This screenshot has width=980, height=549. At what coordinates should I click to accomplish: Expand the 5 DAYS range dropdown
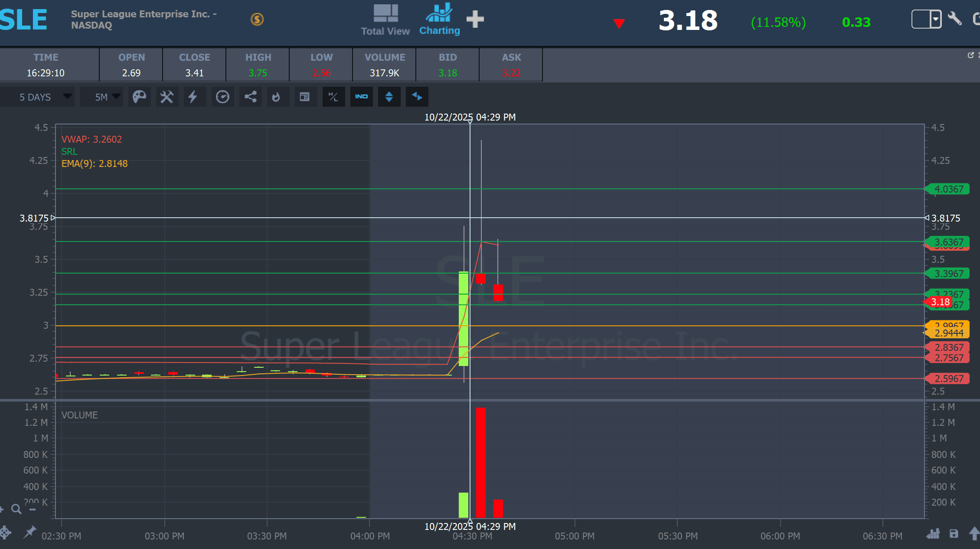click(x=43, y=97)
